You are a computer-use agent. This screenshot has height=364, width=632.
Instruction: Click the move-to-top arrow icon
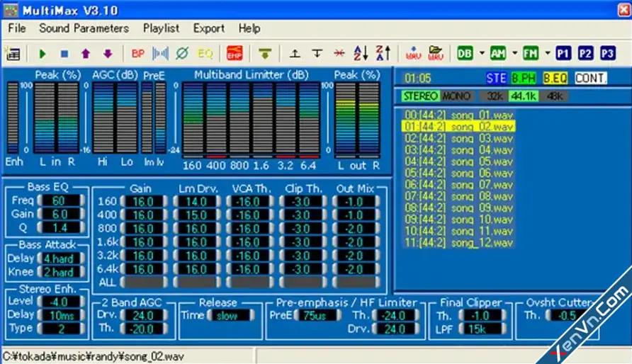[295, 54]
